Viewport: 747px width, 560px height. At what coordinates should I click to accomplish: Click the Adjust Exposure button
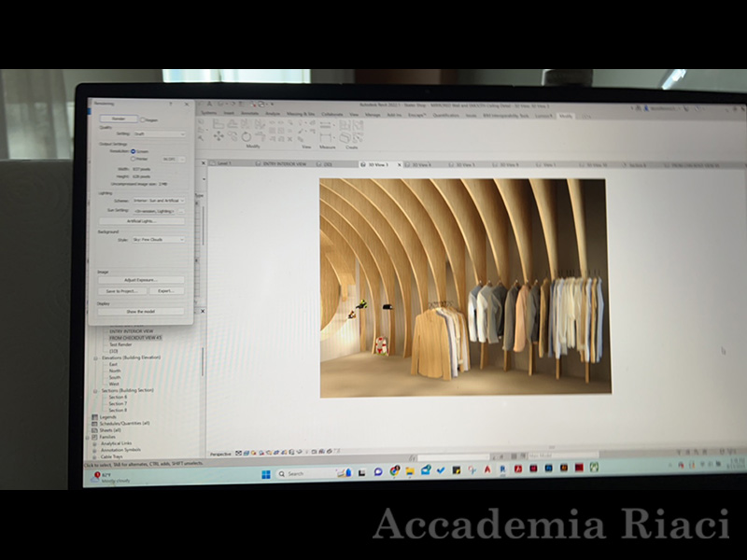141,280
